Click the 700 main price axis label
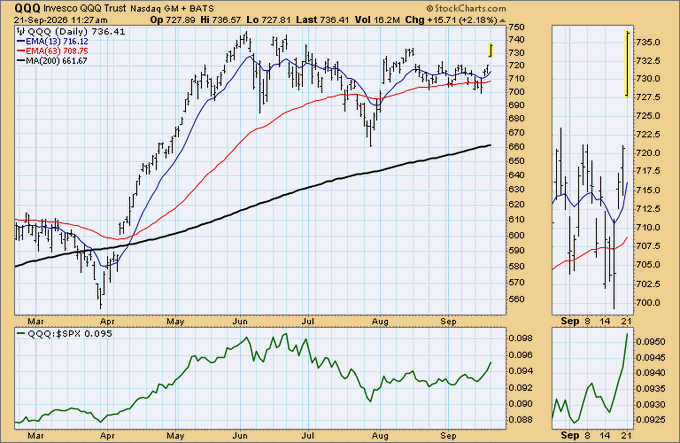The image size is (680, 443). coord(517,92)
